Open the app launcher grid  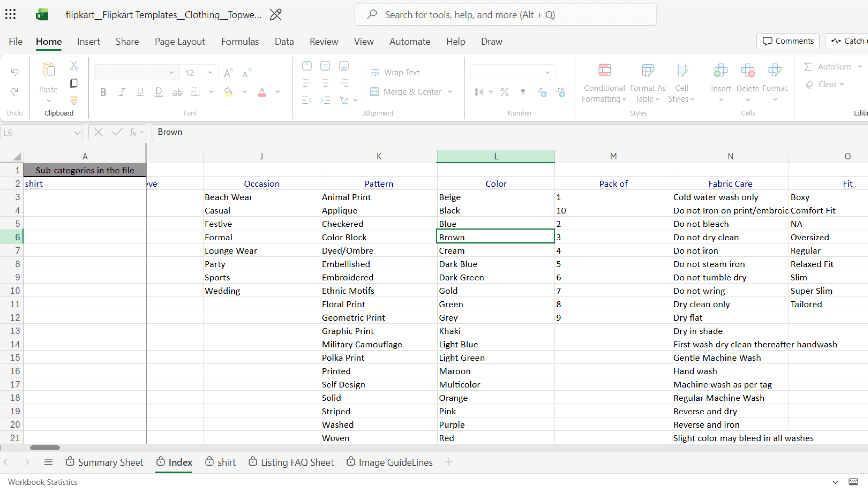tap(10, 14)
